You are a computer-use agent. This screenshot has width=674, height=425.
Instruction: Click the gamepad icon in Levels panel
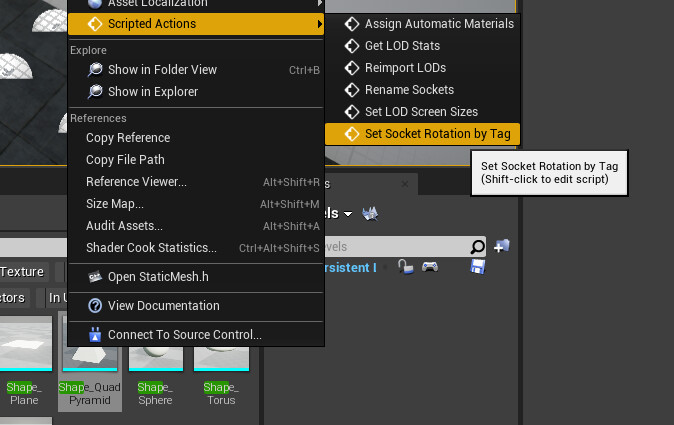430,267
